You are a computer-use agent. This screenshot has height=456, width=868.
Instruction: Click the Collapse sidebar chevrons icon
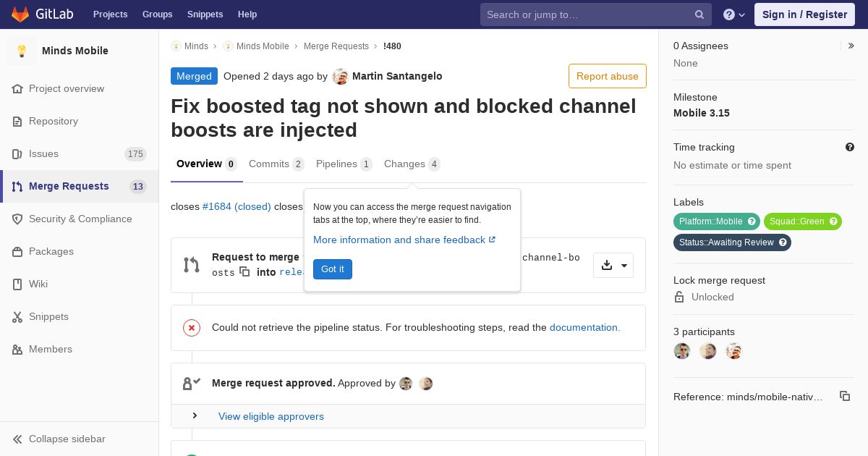[17, 439]
